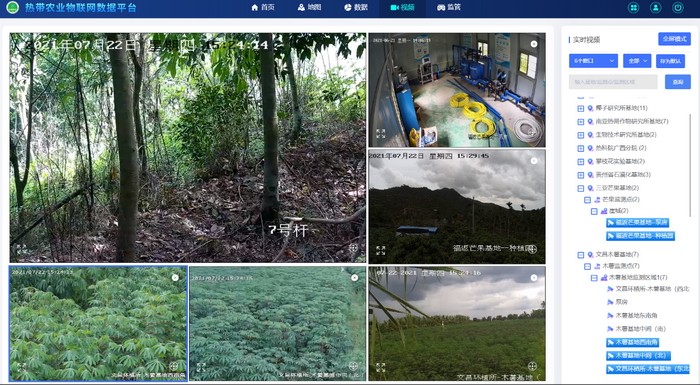Collapse the 三亚芒果基地(2) node
The image size is (700, 385).
pos(580,188)
